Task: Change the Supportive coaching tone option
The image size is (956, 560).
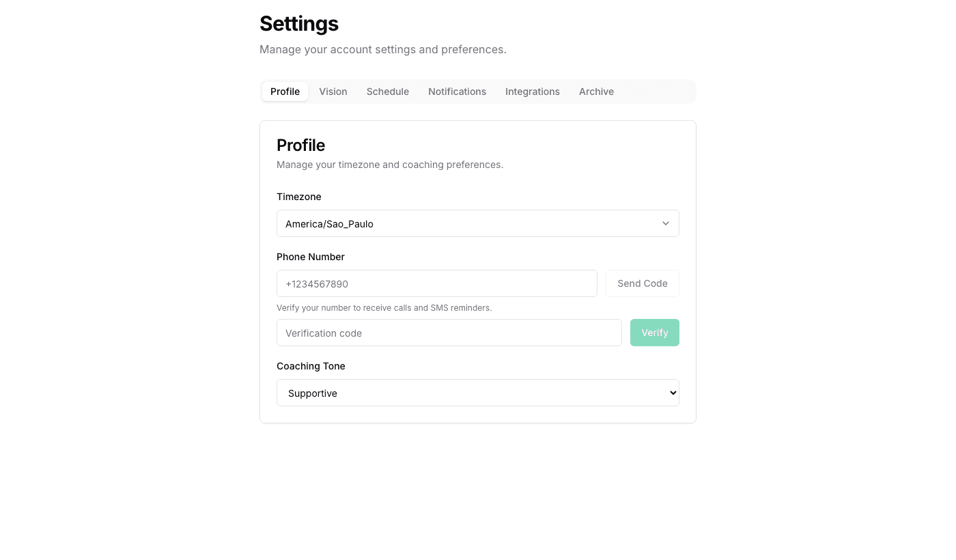Action: 478,393
